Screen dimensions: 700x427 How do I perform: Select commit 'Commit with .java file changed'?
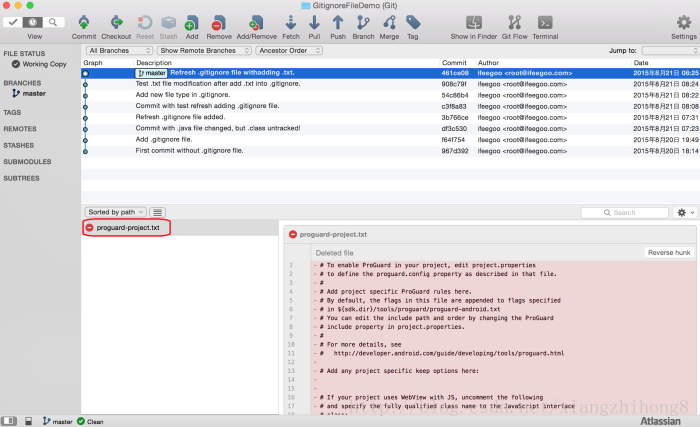click(390, 129)
